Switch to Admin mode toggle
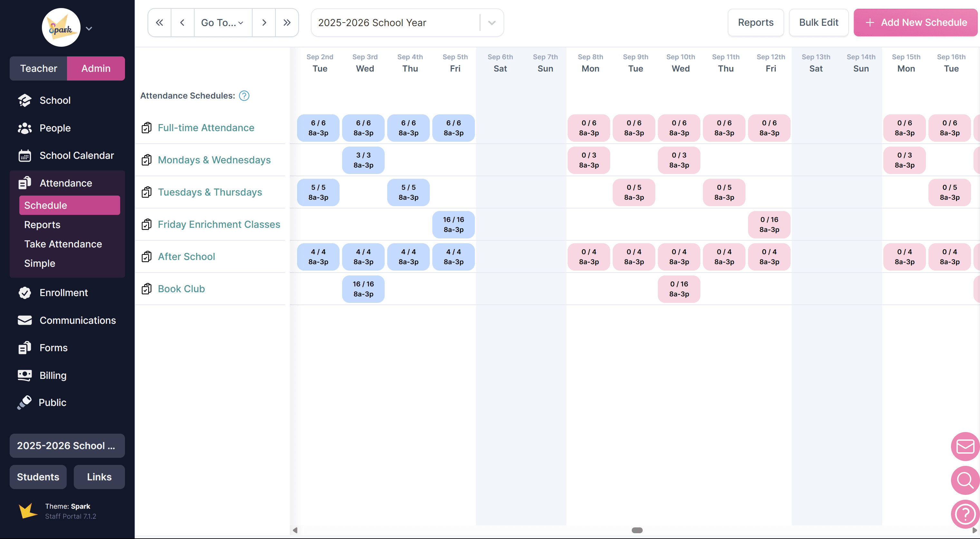980x539 pixels. tap(96, 69)
